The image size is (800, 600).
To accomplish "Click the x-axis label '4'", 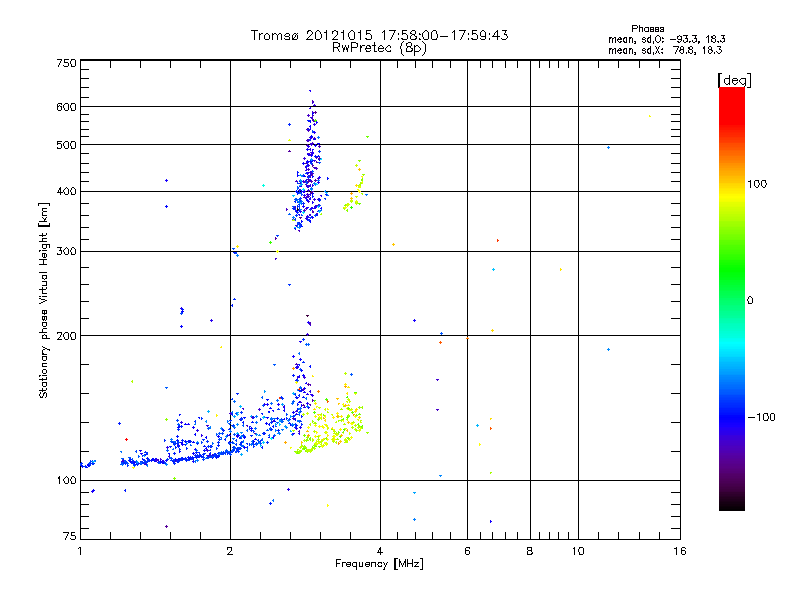I will pos(380,551).
